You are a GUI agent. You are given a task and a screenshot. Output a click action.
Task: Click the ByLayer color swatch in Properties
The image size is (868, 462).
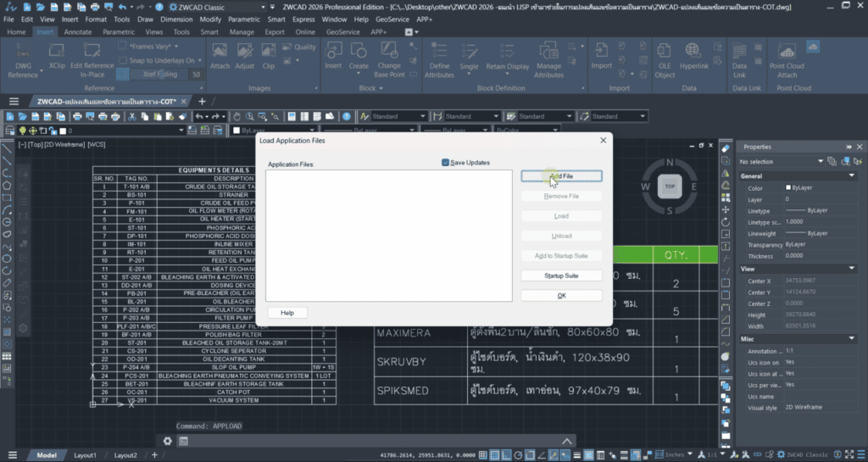789,187
